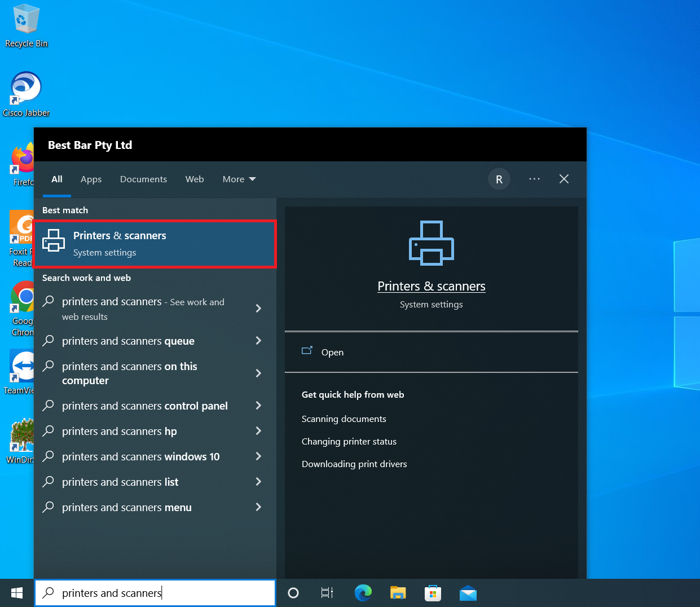The height and width of the screenshot is (607, 700).
Task: Click magnifier icon beside 'printers and scanners hp'
Action: pos(49,430)
